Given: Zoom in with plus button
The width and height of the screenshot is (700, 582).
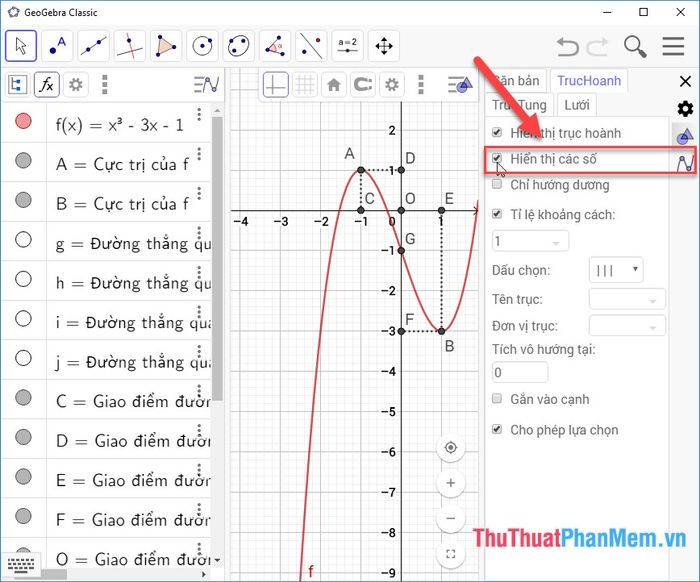Looking at the screenshot, I should (x=450, y=483).
